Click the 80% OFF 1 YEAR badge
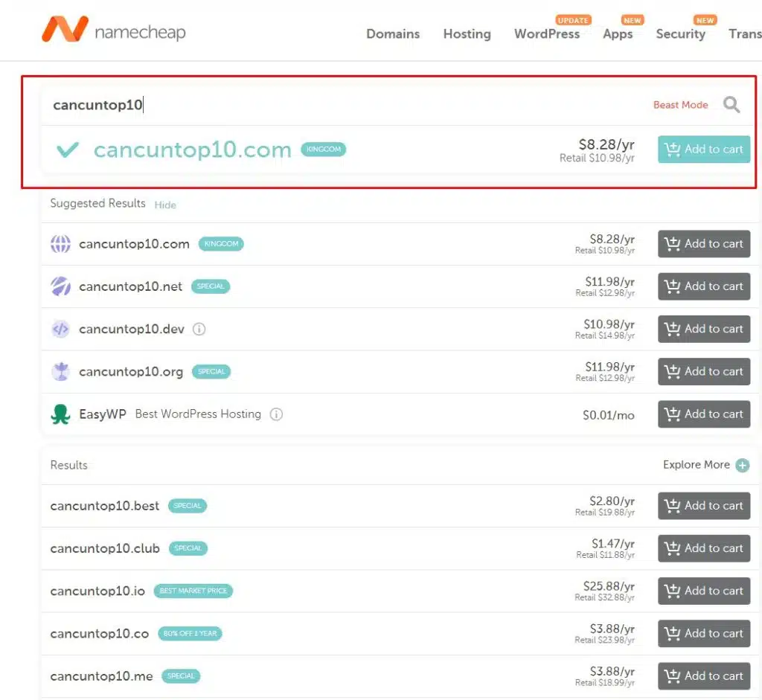The width and height of the screenshot is (762, 700). point(190,634)
